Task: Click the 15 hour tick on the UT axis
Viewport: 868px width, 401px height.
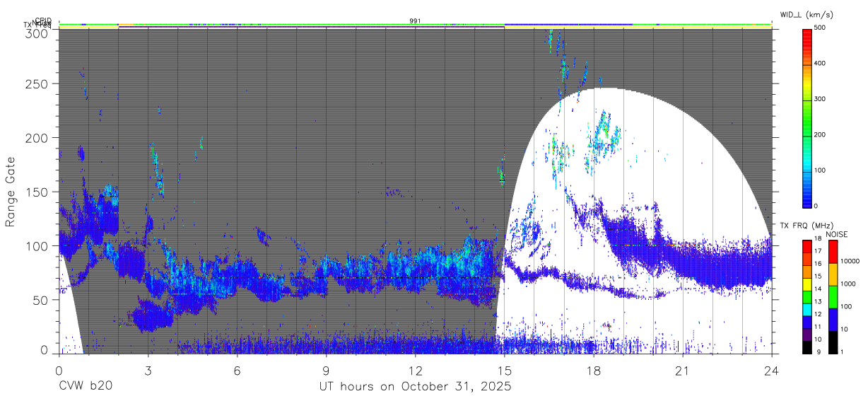Action: point(504,370)
